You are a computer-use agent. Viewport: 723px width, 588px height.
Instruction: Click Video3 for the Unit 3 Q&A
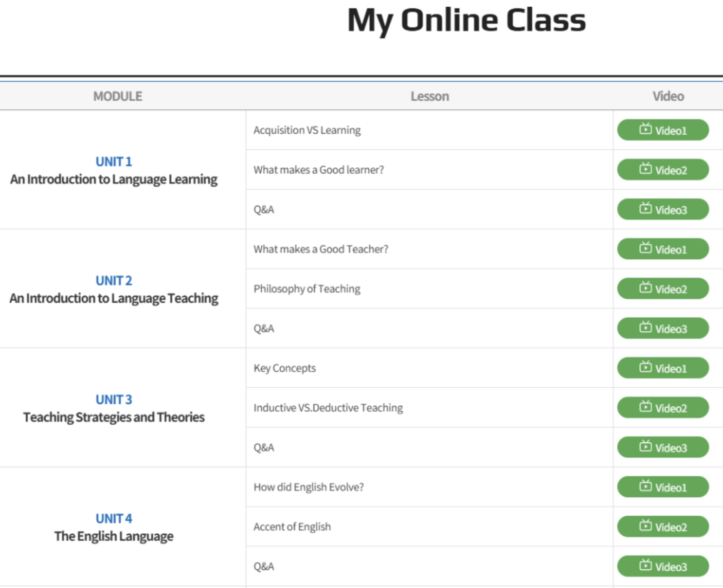[663, 447]
